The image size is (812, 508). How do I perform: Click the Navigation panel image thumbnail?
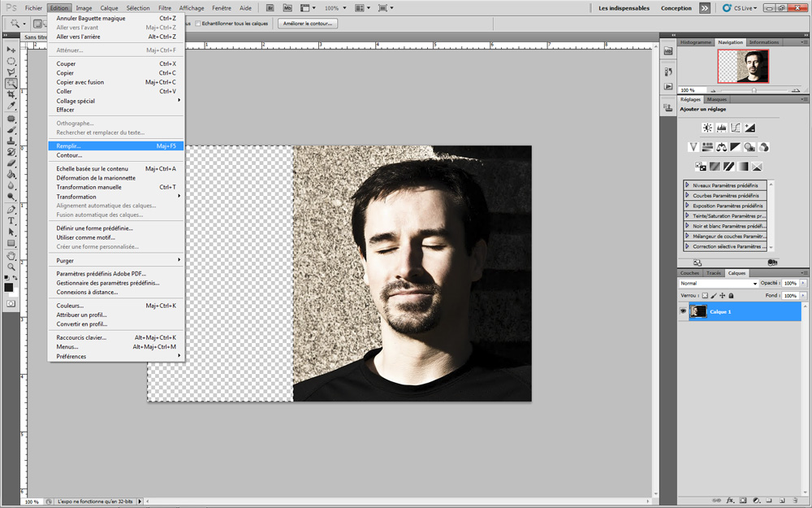(743, 66)
